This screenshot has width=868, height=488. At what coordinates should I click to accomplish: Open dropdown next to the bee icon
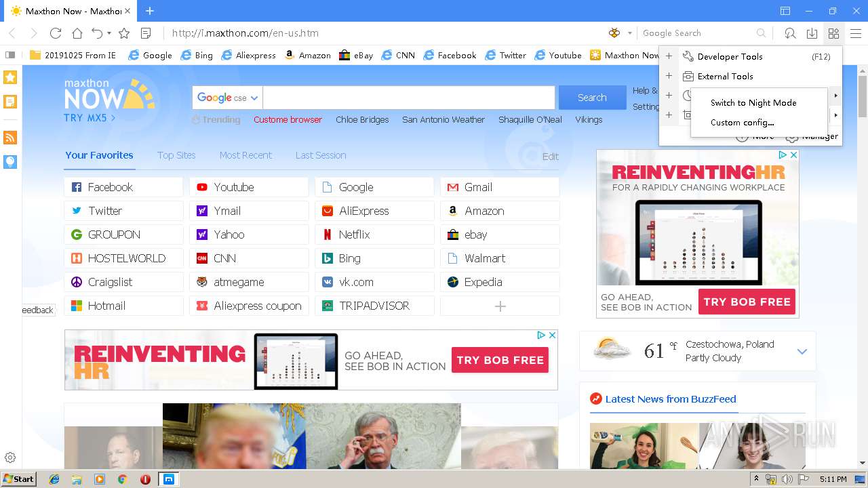pyautogui.click(x=629, y=33)
